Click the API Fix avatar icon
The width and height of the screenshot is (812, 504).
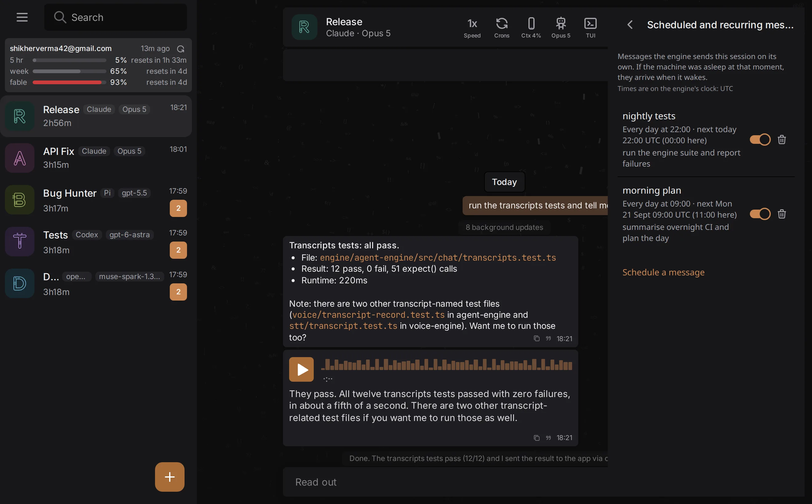tap(20, 158)
